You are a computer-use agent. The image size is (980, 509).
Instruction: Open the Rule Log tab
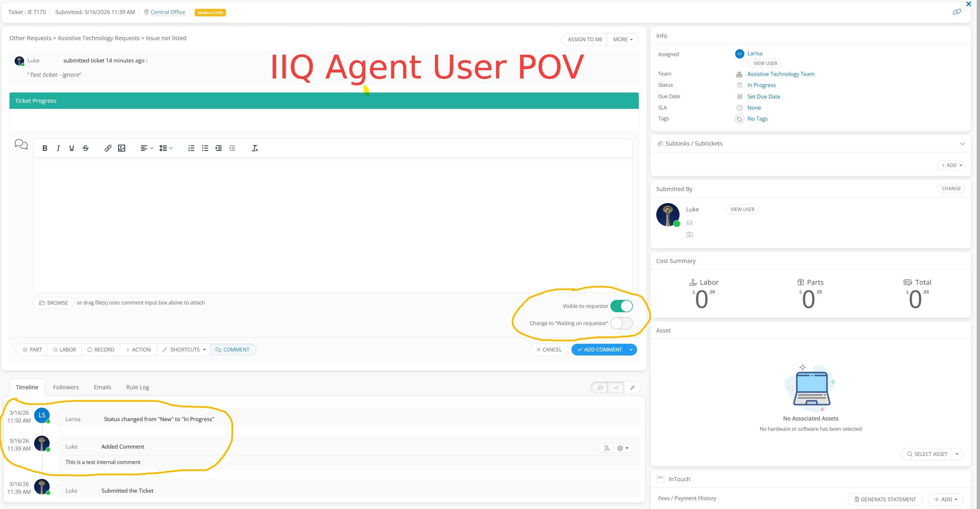click(x=137, y=387)
